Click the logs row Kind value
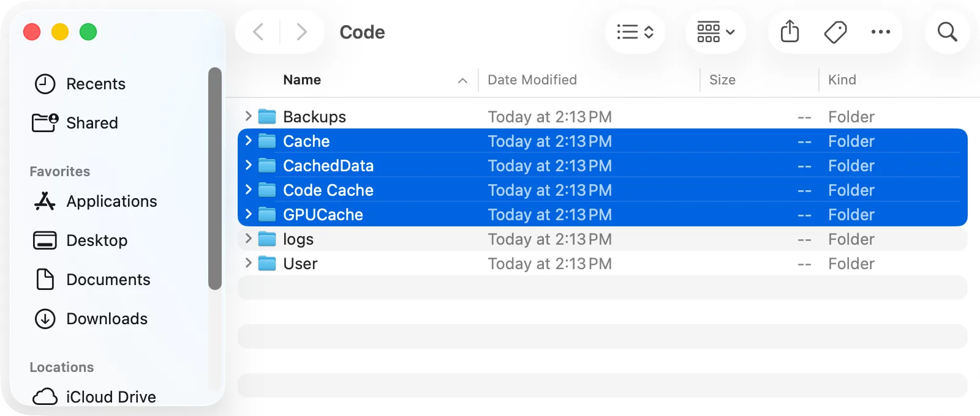Viewport: 980px width, 416px height. pos(851,239)
